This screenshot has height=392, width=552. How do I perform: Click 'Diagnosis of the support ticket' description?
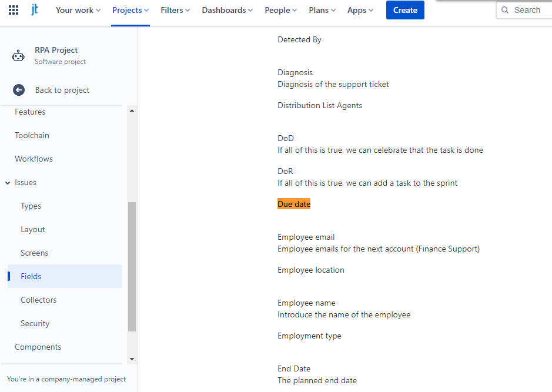coord(333,85)
